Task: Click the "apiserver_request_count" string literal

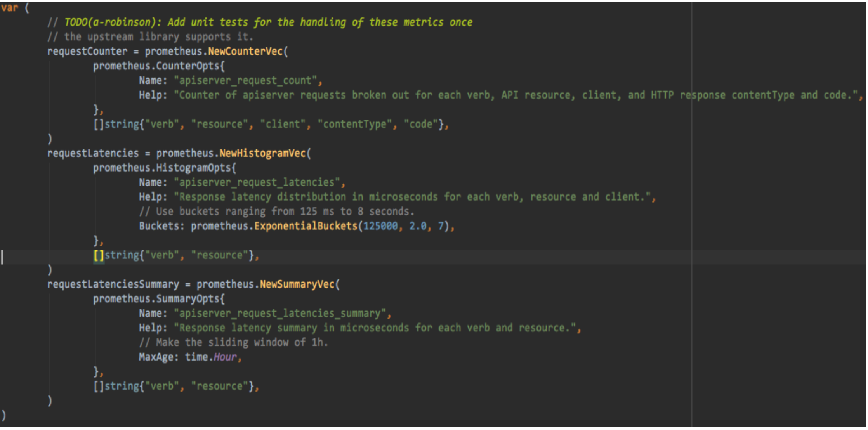Action: pyautogui.click(x=245, y=81)
